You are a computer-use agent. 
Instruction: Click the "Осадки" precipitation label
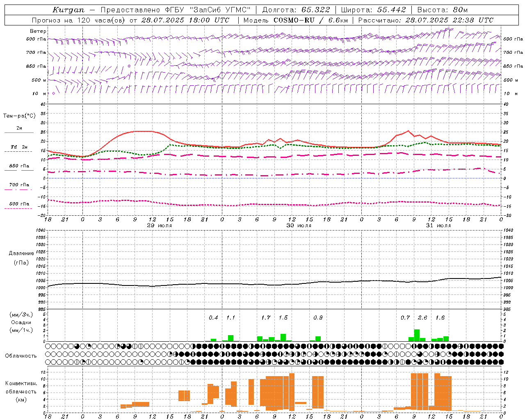pos(21,322)
